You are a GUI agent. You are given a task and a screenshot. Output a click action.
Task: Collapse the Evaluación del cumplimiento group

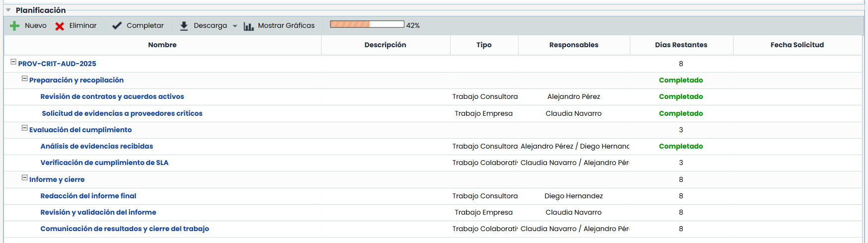coord(24,128)
